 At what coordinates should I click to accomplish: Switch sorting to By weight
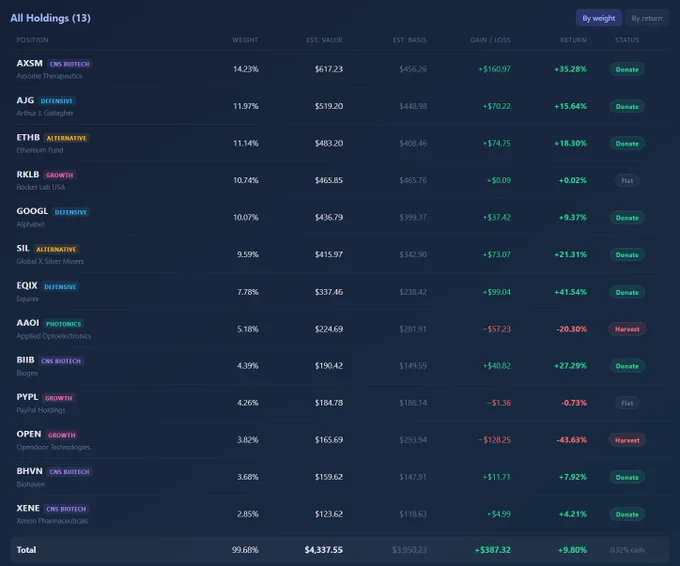tap(598, 18)
